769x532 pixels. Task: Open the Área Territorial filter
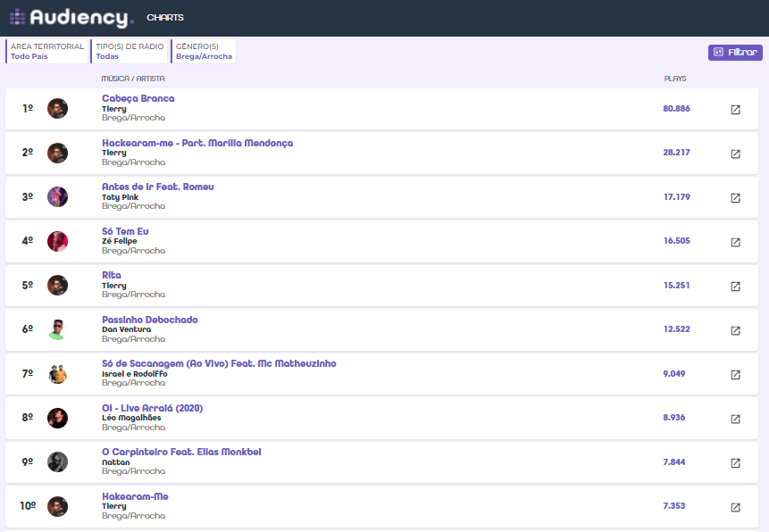coord(47,52)
